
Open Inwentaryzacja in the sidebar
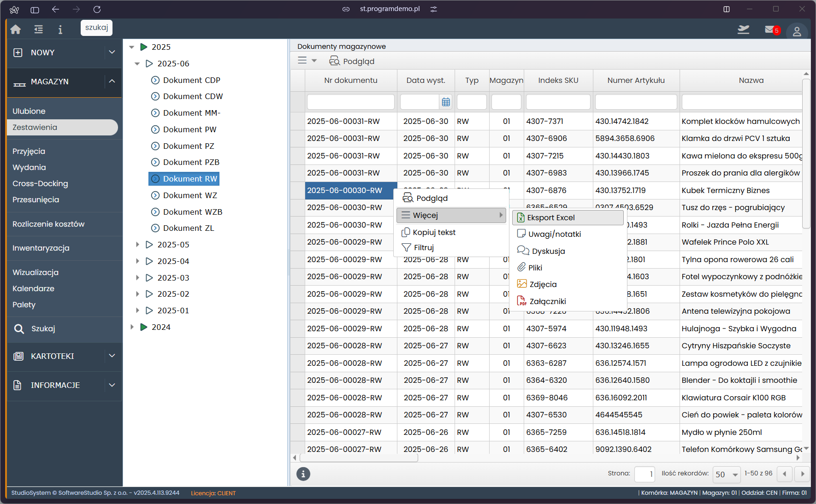click(x=41, y=248)
